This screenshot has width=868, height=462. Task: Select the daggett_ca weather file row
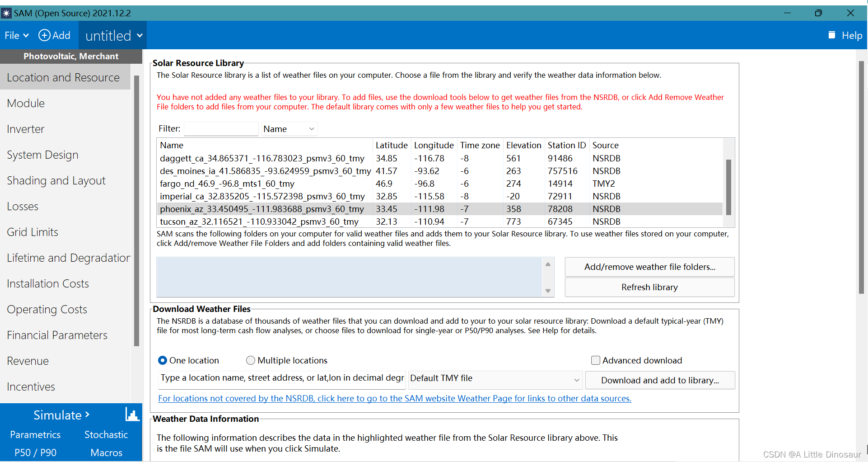click(440, 158)
